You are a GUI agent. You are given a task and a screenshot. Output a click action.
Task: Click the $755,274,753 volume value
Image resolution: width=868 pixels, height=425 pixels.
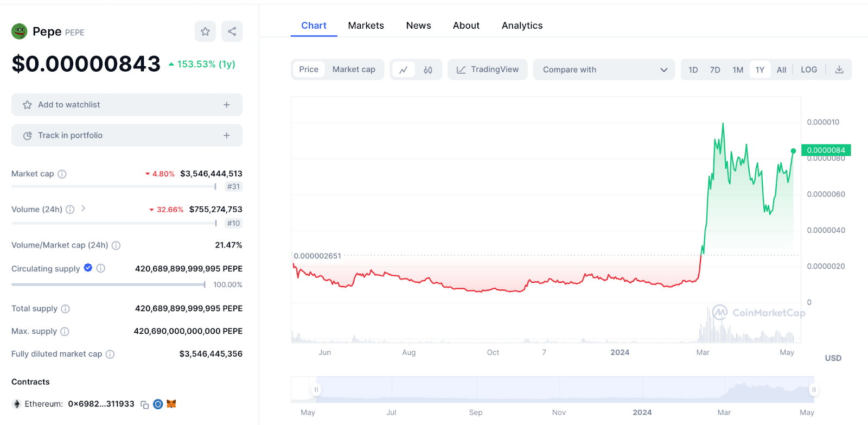tap(216, 210)
